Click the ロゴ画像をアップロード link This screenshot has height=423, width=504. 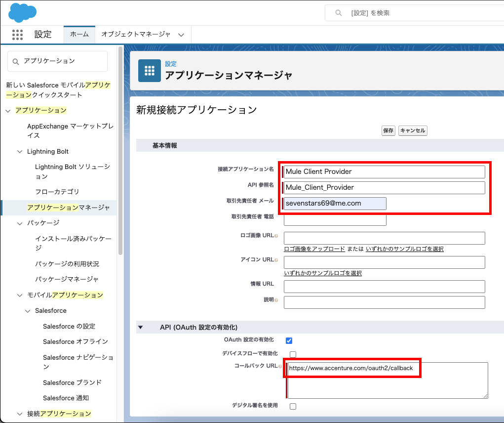314,249
